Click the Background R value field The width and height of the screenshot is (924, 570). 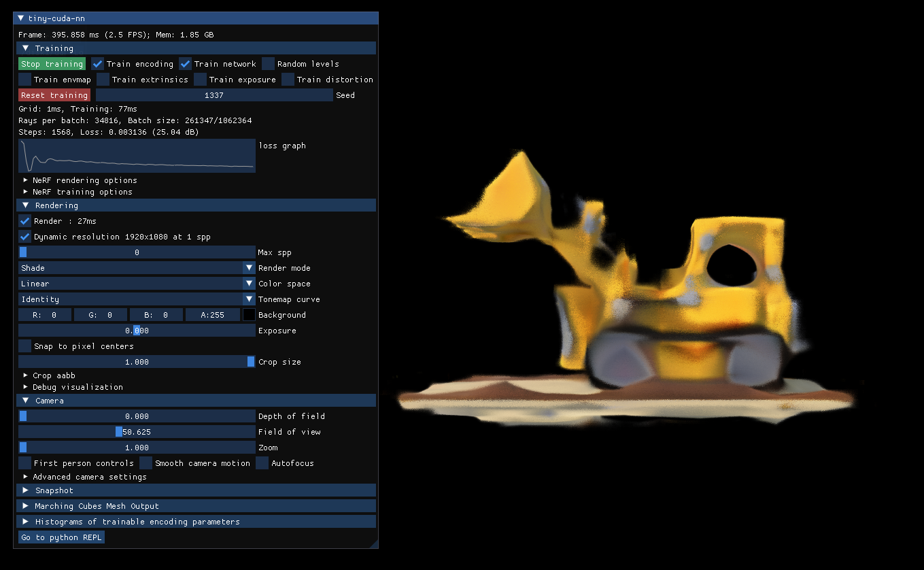coord(44,315)
